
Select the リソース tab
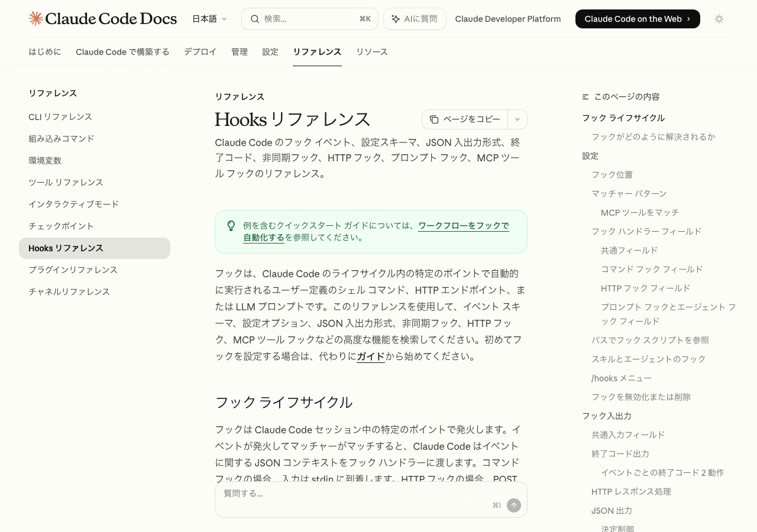click(x=371, y=52)
